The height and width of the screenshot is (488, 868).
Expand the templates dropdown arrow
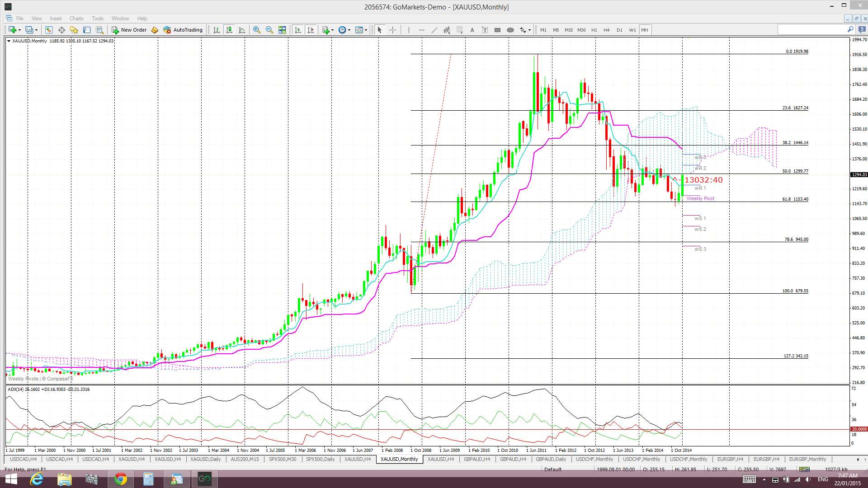coord(366,30)
